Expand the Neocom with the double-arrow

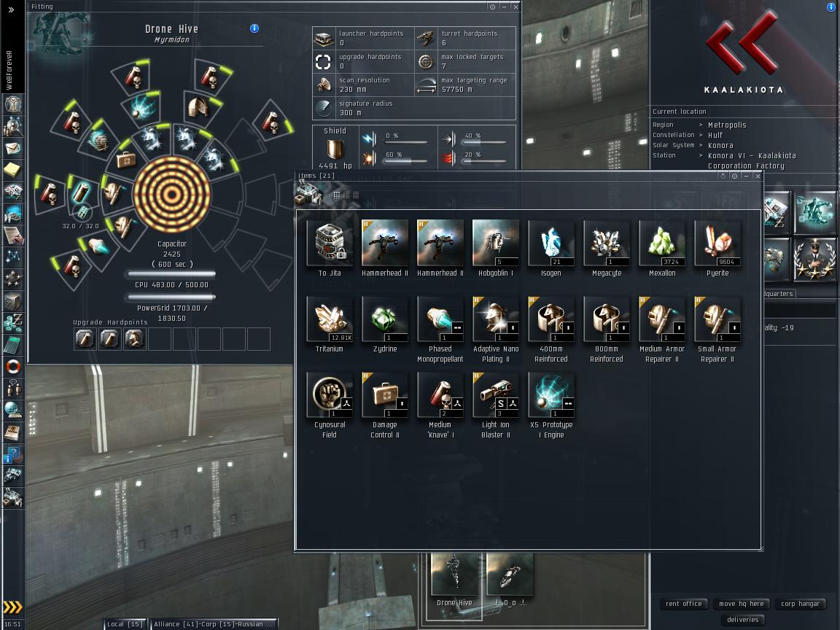(x=12, y=9)
